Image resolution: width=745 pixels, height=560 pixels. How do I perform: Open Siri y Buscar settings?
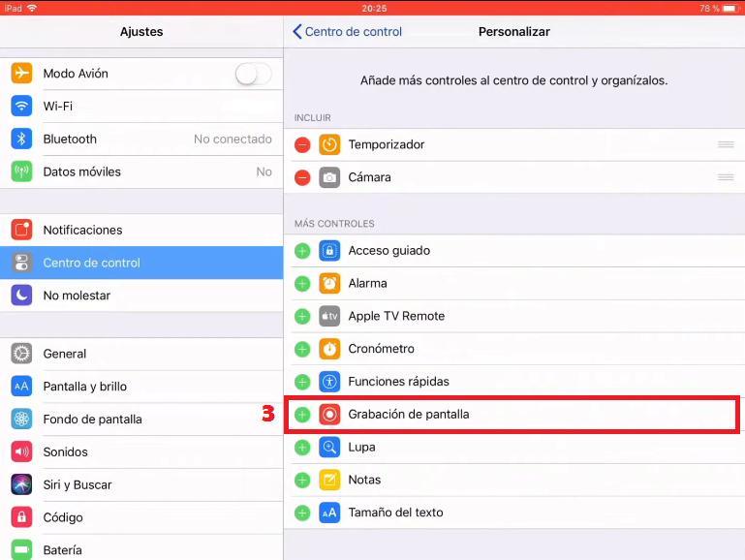point(141,484)
